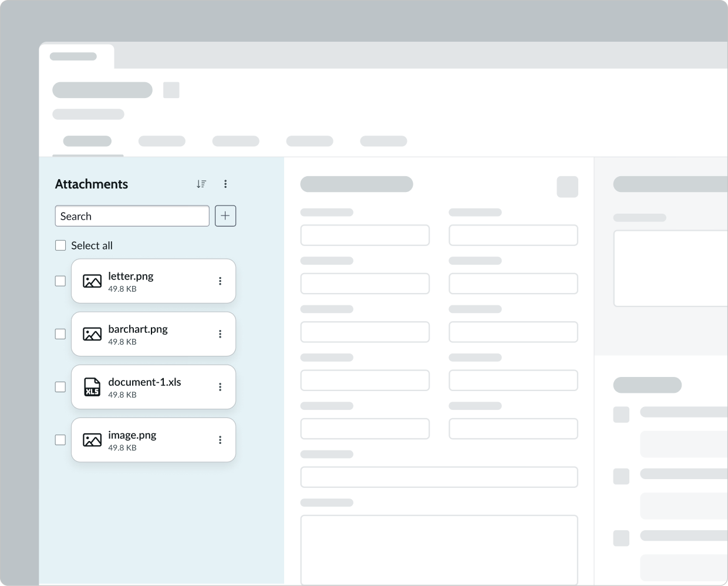The height and width of the screenshot is (586, 728).
Task: Open the barchart.png more options menu
Action: coord(220,334)
